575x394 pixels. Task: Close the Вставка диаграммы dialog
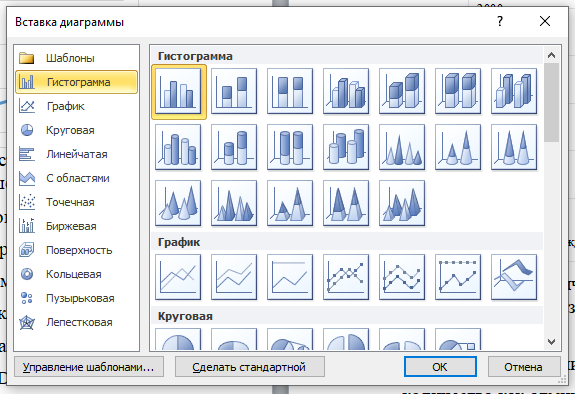[x=545, y=21]
